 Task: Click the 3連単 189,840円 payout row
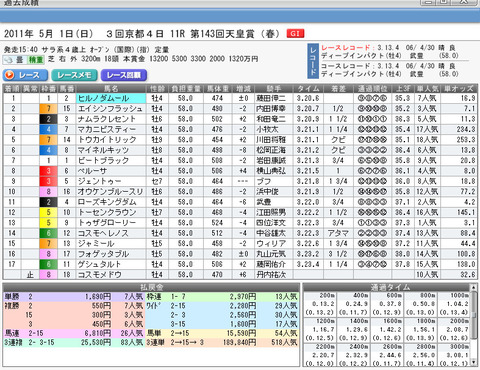click(x=222, y=342)
